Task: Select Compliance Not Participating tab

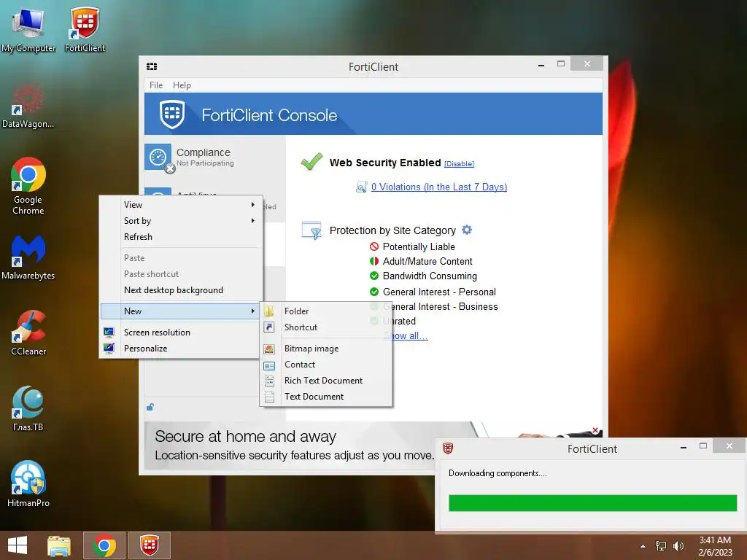Action: [215, 157]
